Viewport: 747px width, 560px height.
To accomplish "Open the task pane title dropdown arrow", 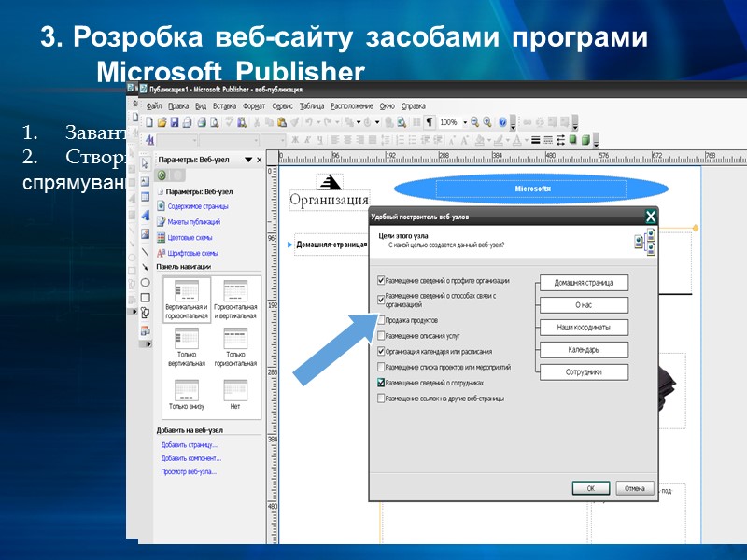I will 248,160.
